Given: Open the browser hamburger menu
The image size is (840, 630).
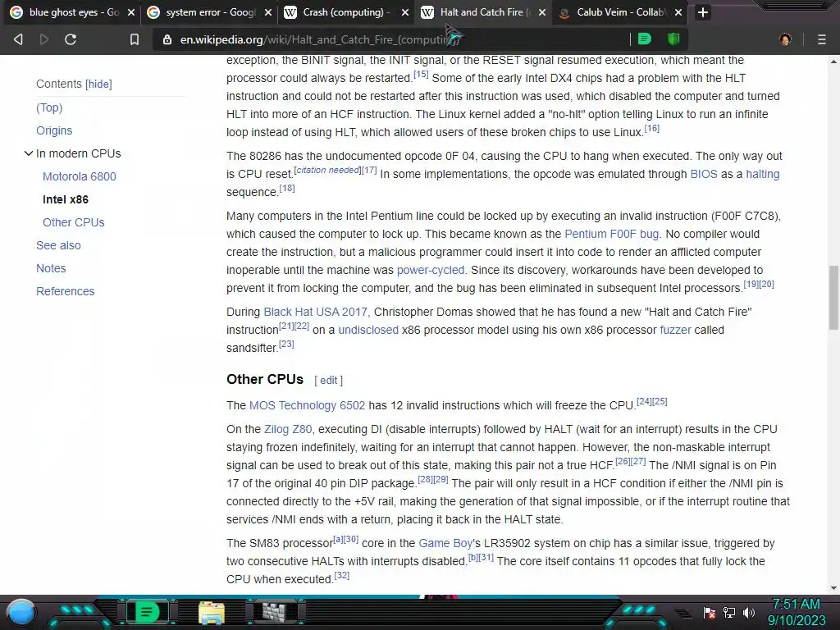Looking at the screenshot, I should coord(822,39).
